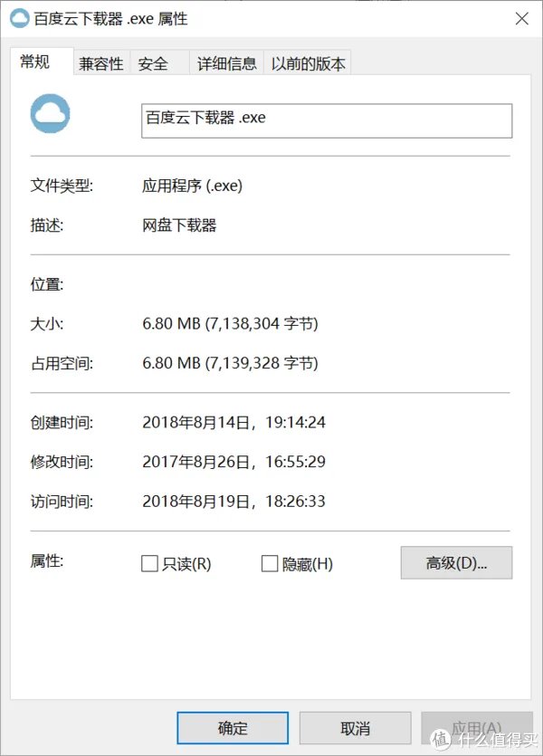Open the 以前的版本 tab
543x756 pixels.
point(308,63)
